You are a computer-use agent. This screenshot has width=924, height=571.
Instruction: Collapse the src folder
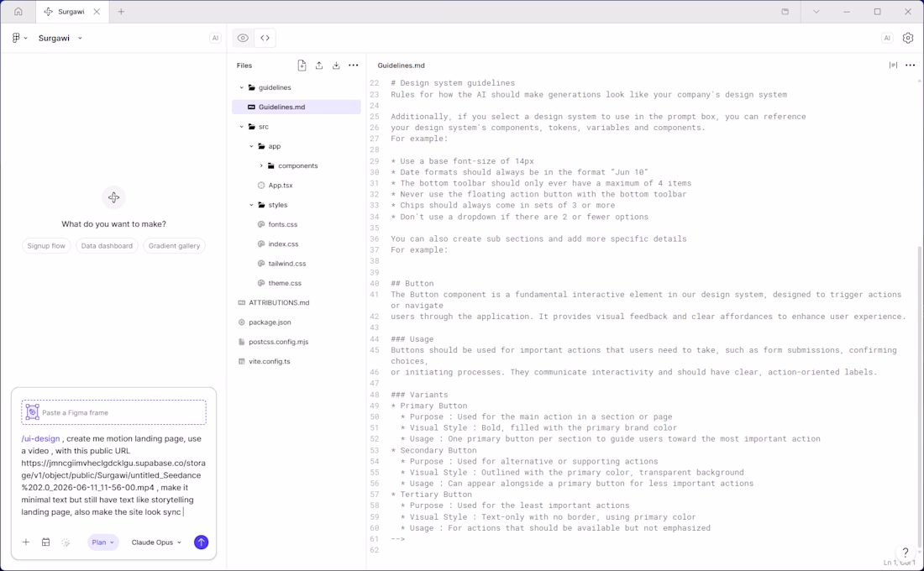tap(242, 127)
